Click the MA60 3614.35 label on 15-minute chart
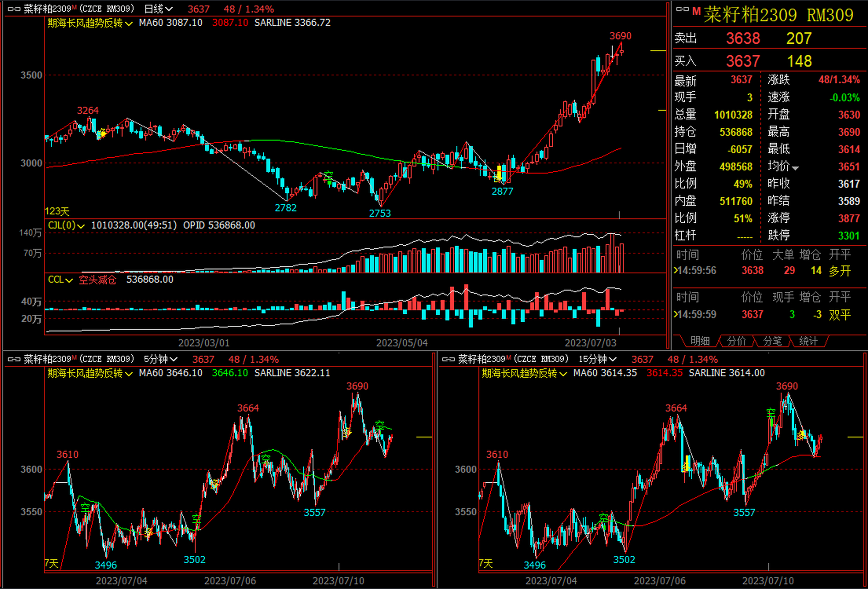This screenshot has height=589, width=868. click(x=605, y=373)
